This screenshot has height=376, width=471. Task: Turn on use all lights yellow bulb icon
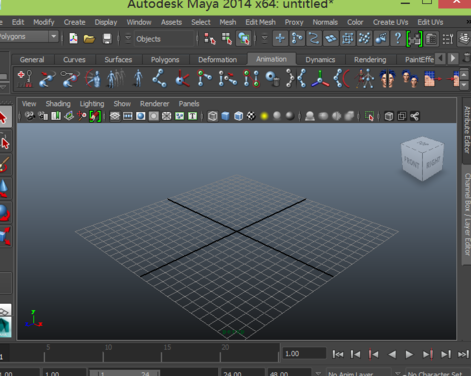pyautogui.click(x=264, y=116)
